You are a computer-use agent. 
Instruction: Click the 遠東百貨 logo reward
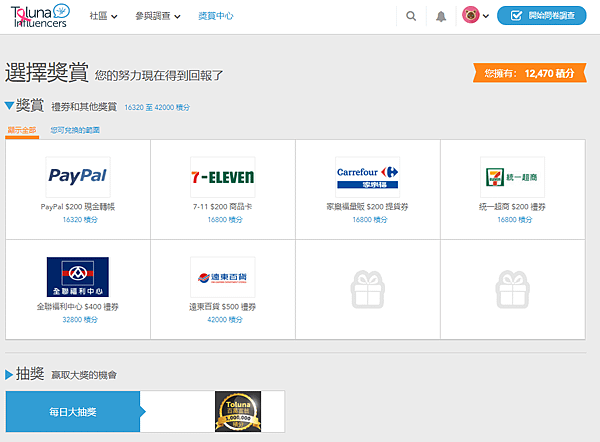coord(223,277)
